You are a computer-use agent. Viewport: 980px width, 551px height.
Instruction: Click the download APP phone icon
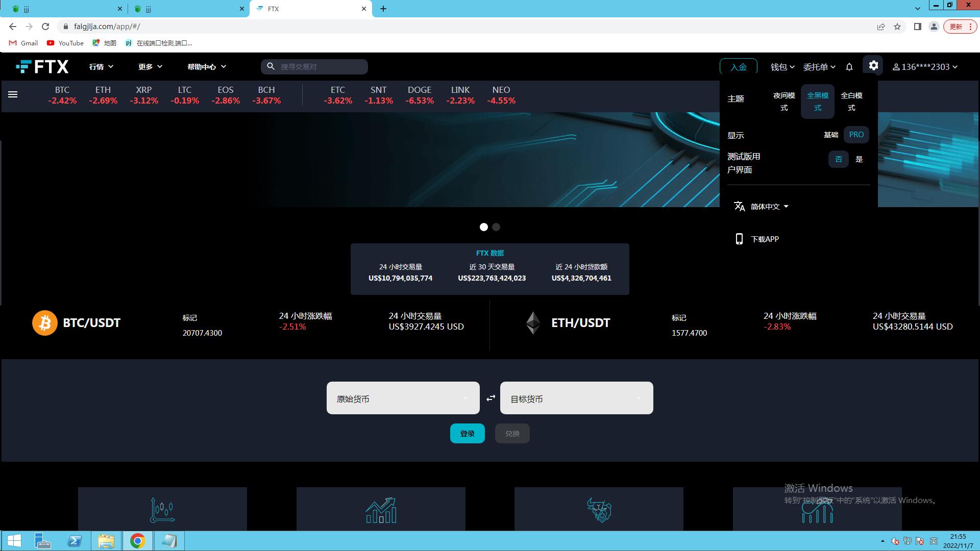click(x=739, y=239)
